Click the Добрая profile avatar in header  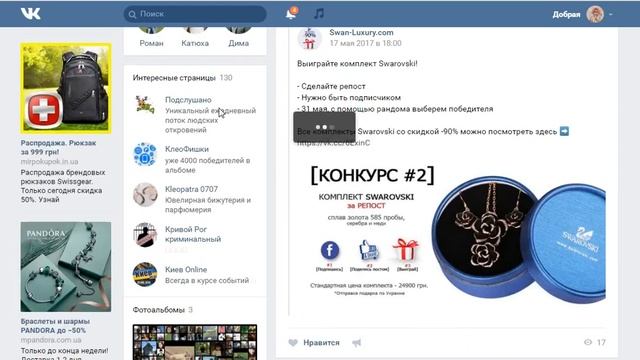point(595,14)
